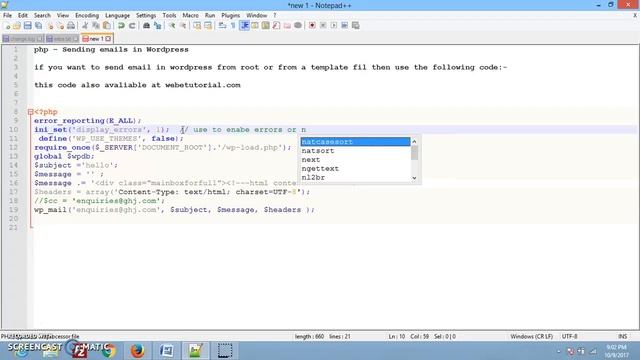This screenshot has height=360, width=640.
Task: Toggle Show All Characters pilcrow icon
Action: coord(233,26)
